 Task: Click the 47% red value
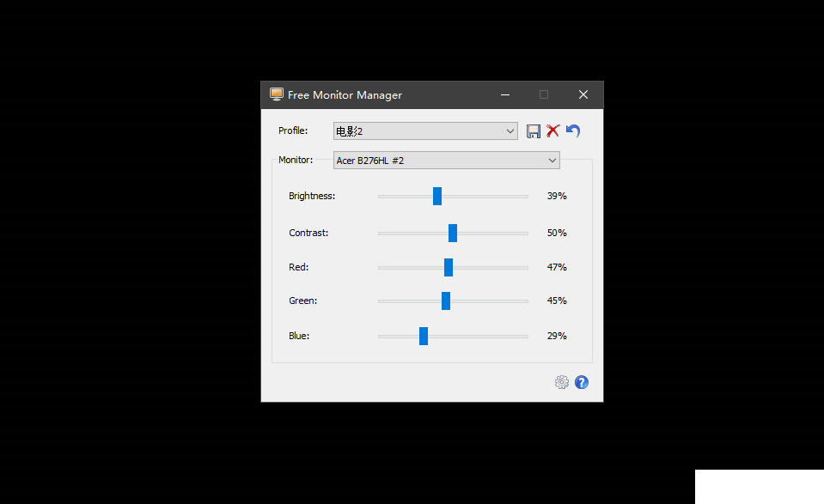pos(557,267)
